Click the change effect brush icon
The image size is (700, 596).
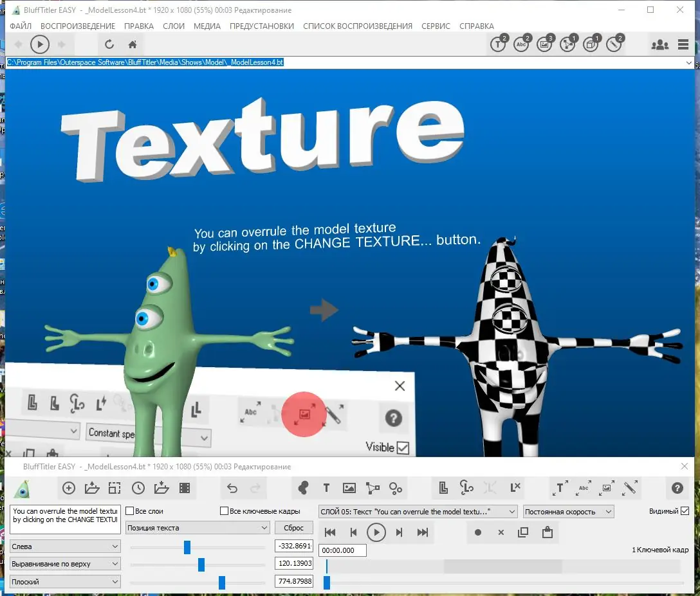(629, 487)
